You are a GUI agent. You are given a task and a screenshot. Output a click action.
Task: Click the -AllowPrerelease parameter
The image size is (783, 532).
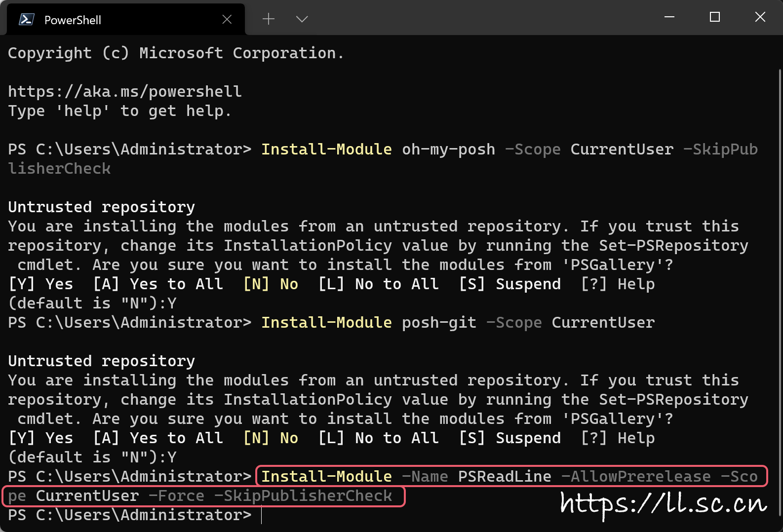[x=636, y=477]
